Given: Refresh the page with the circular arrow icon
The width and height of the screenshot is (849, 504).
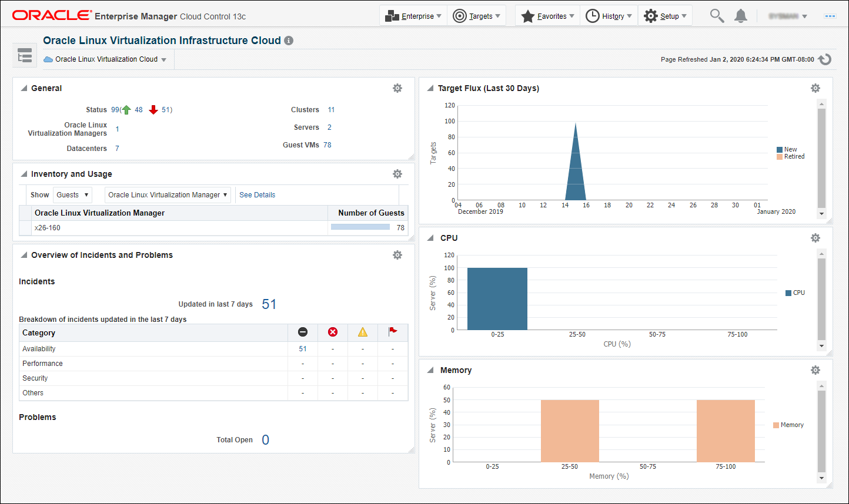Looking at the screenshot, I should pyautogui.click(x=825, y=59).
